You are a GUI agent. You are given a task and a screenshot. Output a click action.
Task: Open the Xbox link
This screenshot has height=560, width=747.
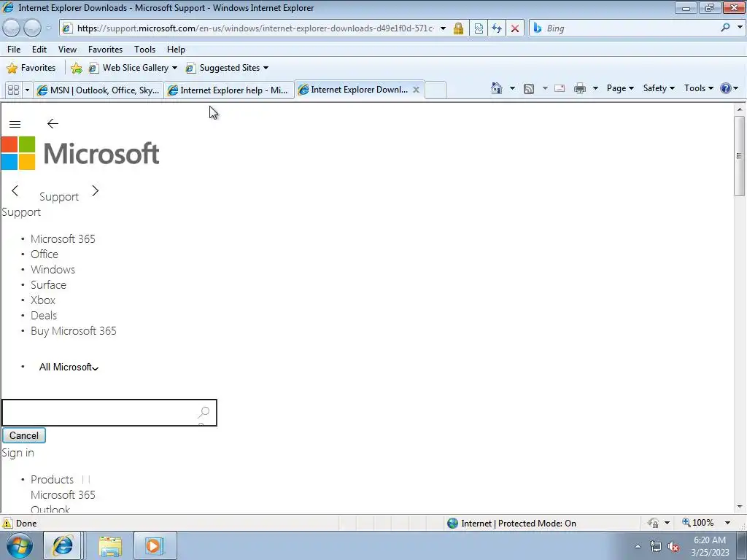point(43,300)
